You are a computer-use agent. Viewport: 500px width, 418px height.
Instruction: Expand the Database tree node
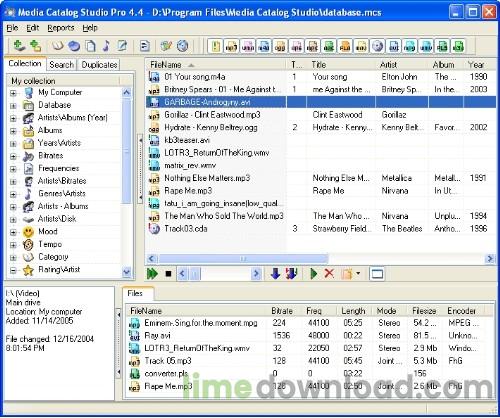13,106
